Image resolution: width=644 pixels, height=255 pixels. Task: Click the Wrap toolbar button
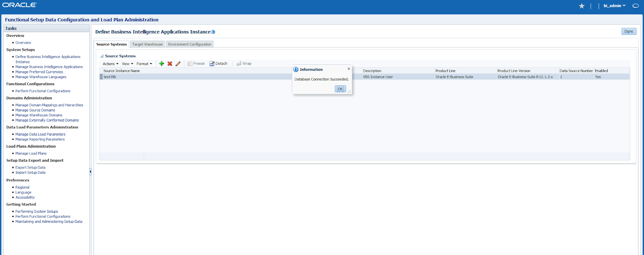pos(244,64)
